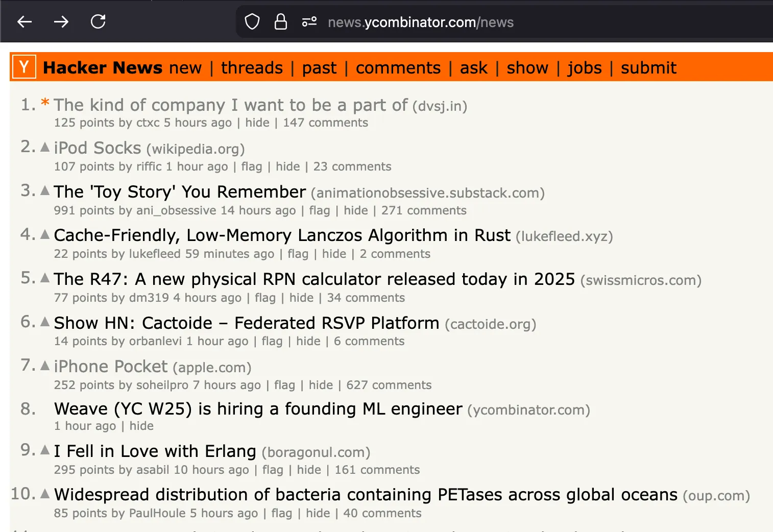
Task: Click the boragonul.com domain link
Action: [316, 452]
